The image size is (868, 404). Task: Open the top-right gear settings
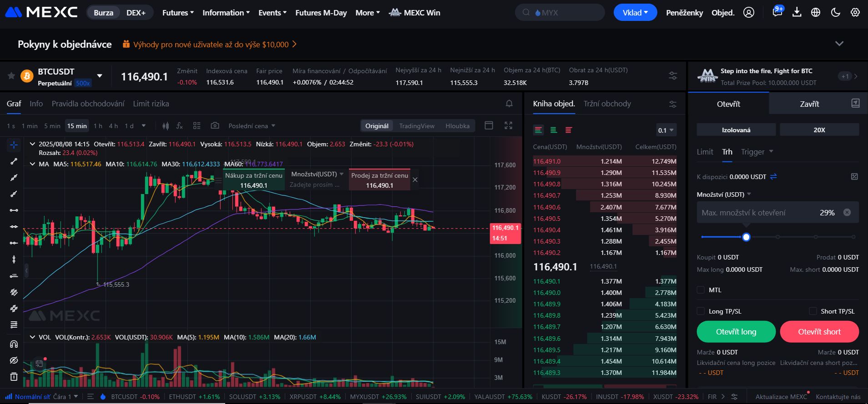(x=855, y=13)
